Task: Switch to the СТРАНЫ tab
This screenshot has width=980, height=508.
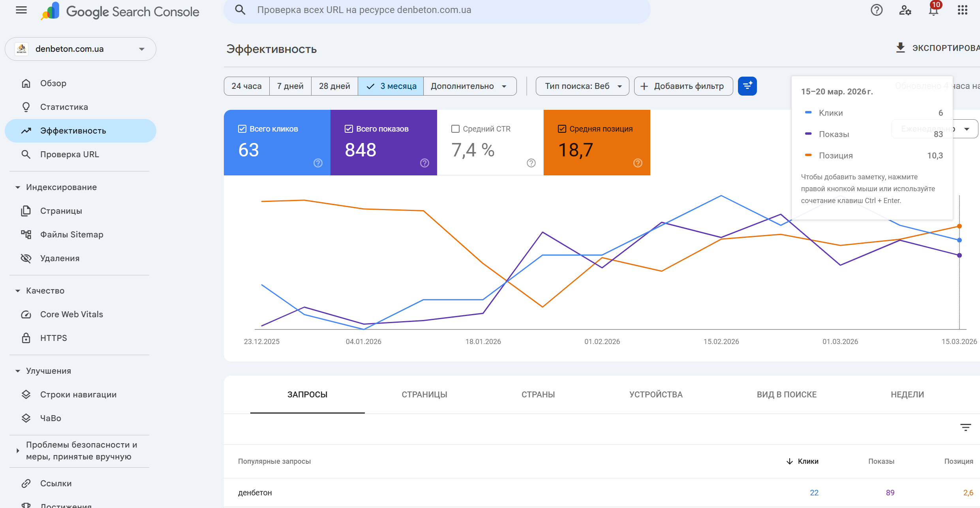Action: coord(538,395)
